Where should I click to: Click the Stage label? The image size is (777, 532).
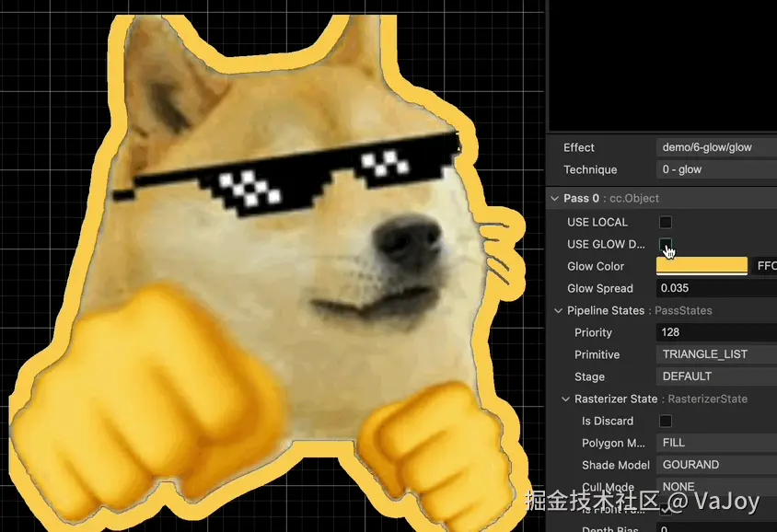590,377
